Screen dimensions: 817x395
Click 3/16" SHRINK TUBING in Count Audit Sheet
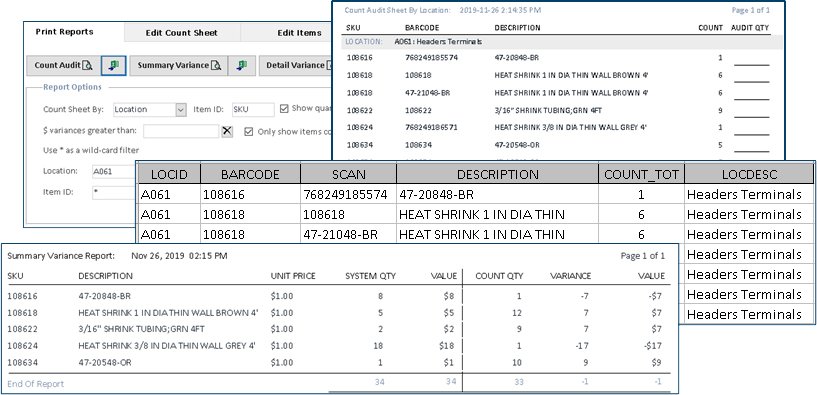(548, 110)
